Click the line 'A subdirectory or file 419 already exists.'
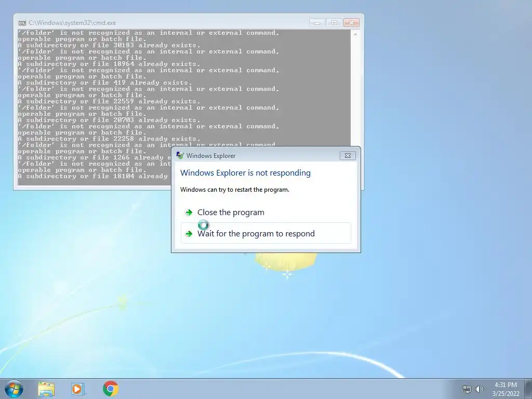Viewport: 532px width, 399px height. tap(105, 83)
